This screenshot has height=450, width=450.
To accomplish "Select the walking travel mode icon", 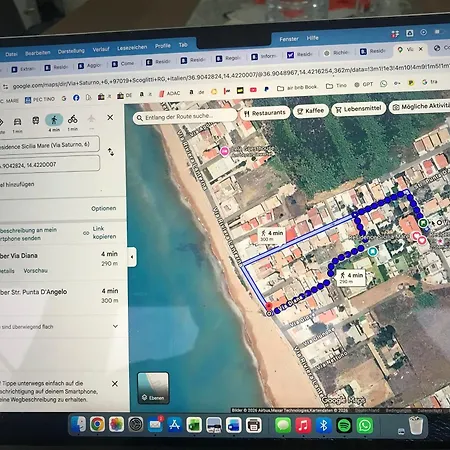I will click(x=54, y=120).
